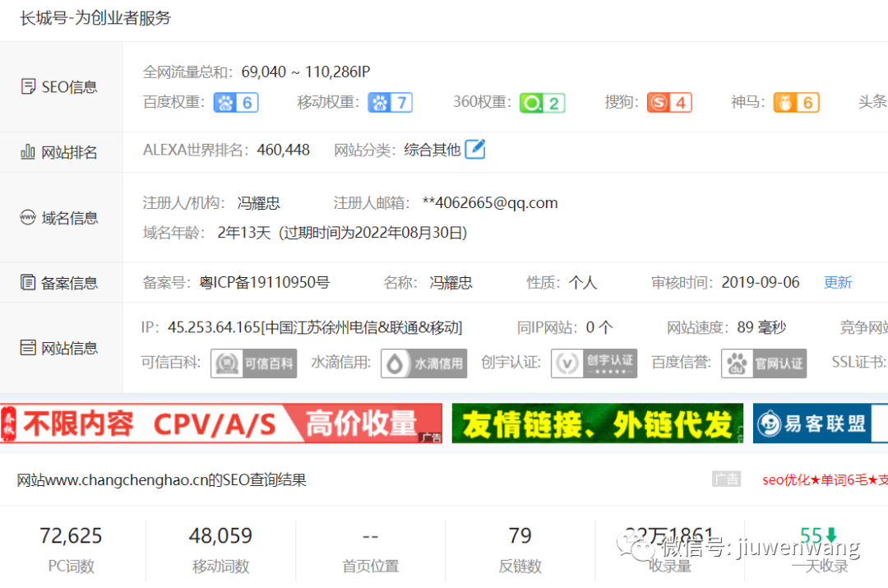Click the traffic total 69,040 ~ 110,286IP
The height and width of the screenshot is (588, 888).
306,72
